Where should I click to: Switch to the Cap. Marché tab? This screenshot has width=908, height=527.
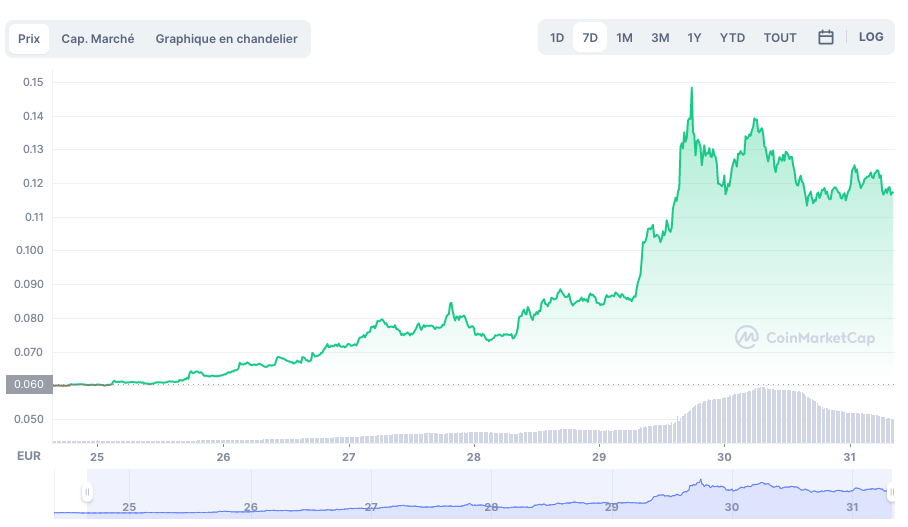click(x=98, y=39)
